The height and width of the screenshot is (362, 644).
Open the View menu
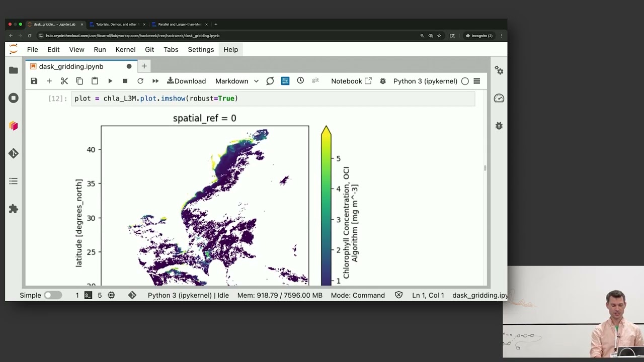[x=76, y=49]
